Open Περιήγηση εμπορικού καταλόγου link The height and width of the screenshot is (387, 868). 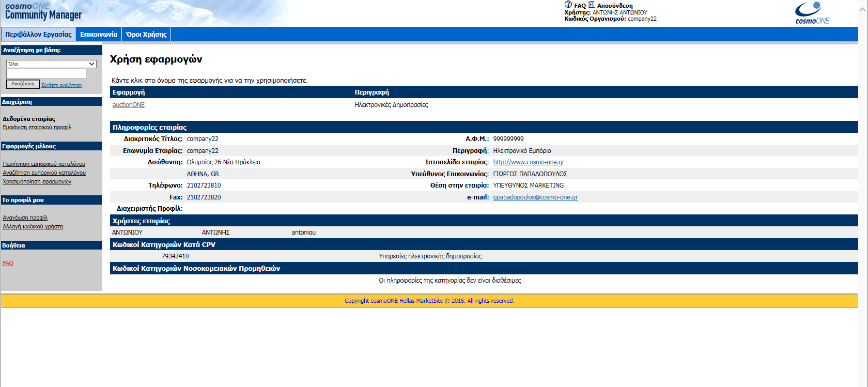point(44,164)
